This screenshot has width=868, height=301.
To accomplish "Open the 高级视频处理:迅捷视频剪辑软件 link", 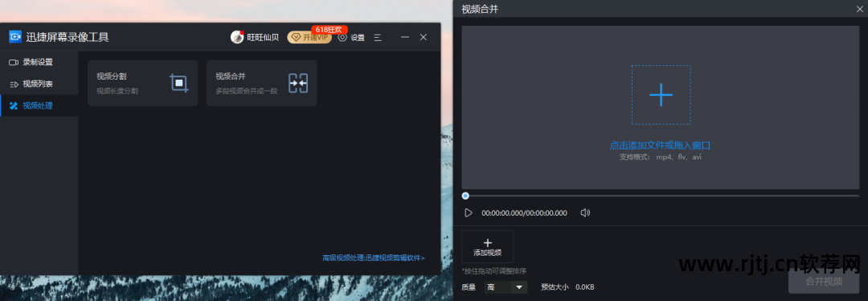I will click(374, 258).
